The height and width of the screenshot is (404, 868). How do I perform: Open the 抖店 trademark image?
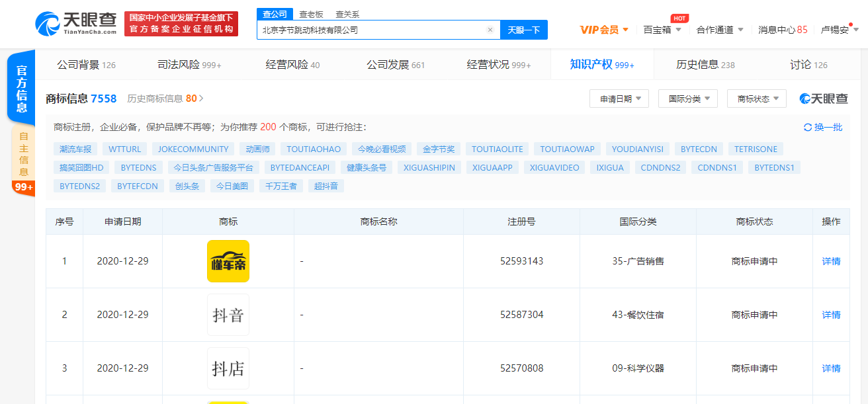point(228,368)
